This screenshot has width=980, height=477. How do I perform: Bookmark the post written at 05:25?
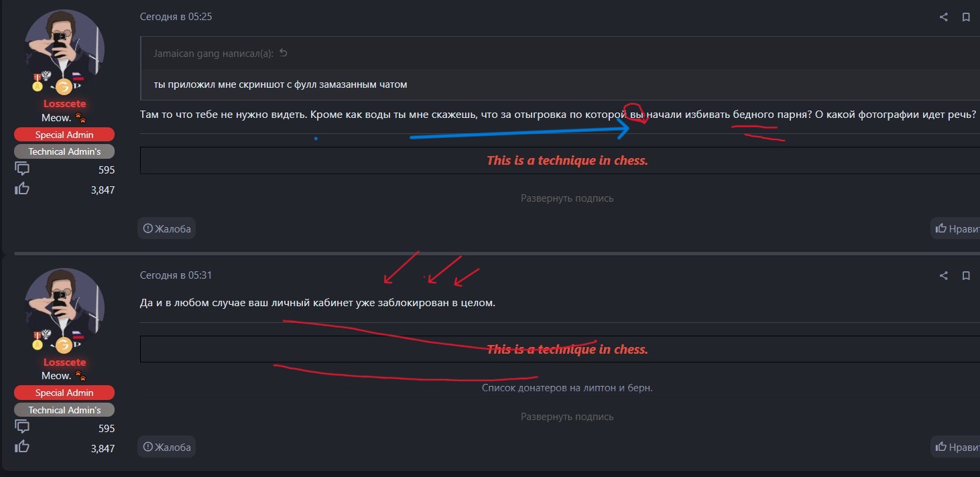pos(966,17)
